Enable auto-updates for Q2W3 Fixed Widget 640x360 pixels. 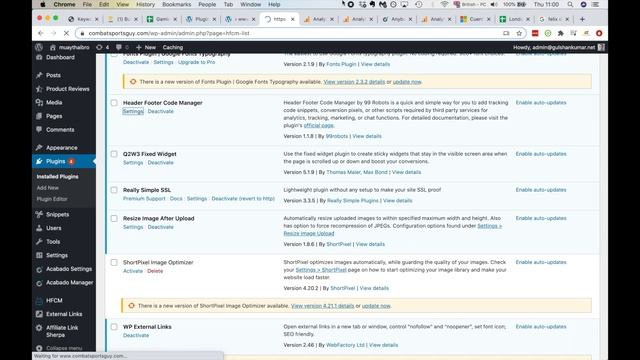541,154
